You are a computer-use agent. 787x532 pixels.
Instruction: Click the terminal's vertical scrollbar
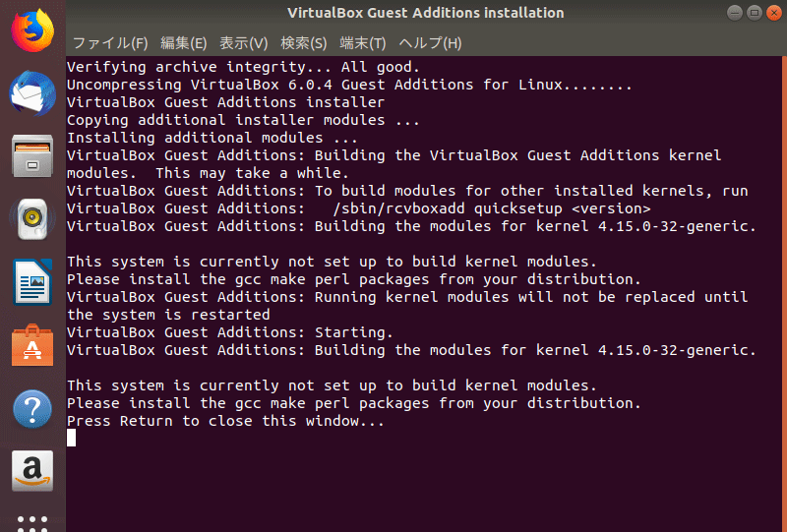(x=784, y=294)
